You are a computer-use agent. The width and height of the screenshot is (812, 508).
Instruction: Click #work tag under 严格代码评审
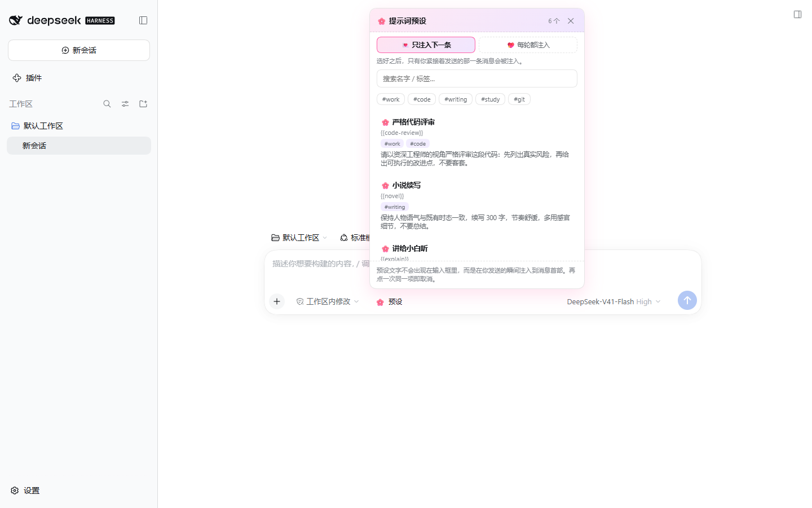(392, 144)
